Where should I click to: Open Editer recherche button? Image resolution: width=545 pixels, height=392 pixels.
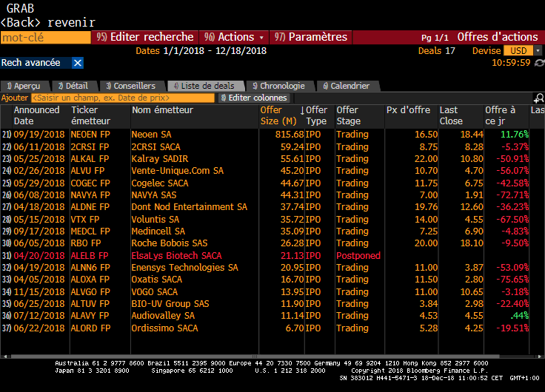click(145, 37)
